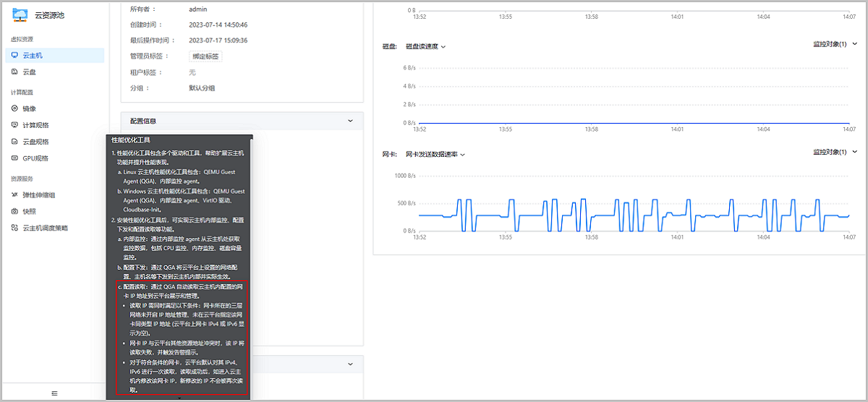Select the 云主机 monitor icon in sidebar

point(14,55)
